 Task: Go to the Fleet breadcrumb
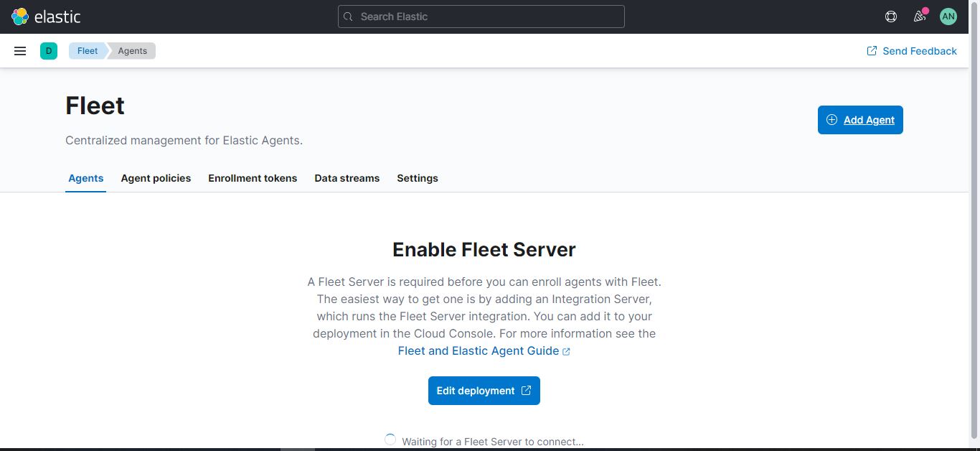[88, 51]
